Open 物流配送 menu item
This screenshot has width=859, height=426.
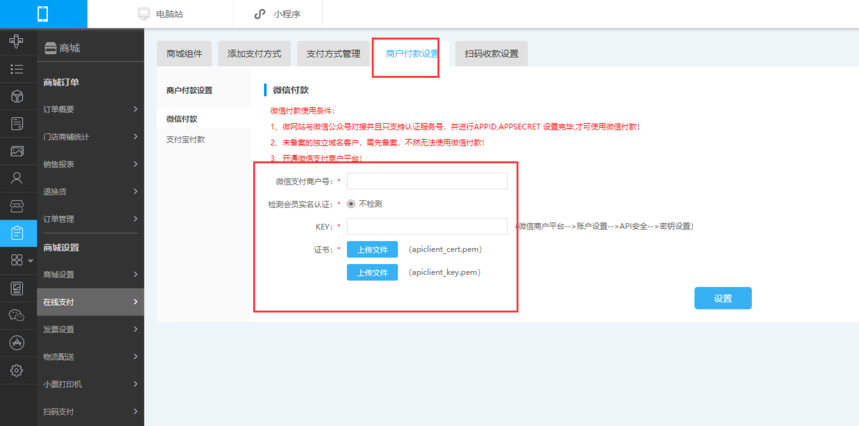click(90, 356)
